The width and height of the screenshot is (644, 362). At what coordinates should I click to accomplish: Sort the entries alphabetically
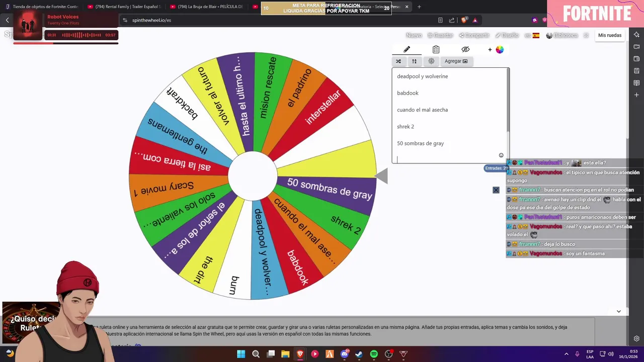(414, 61)
